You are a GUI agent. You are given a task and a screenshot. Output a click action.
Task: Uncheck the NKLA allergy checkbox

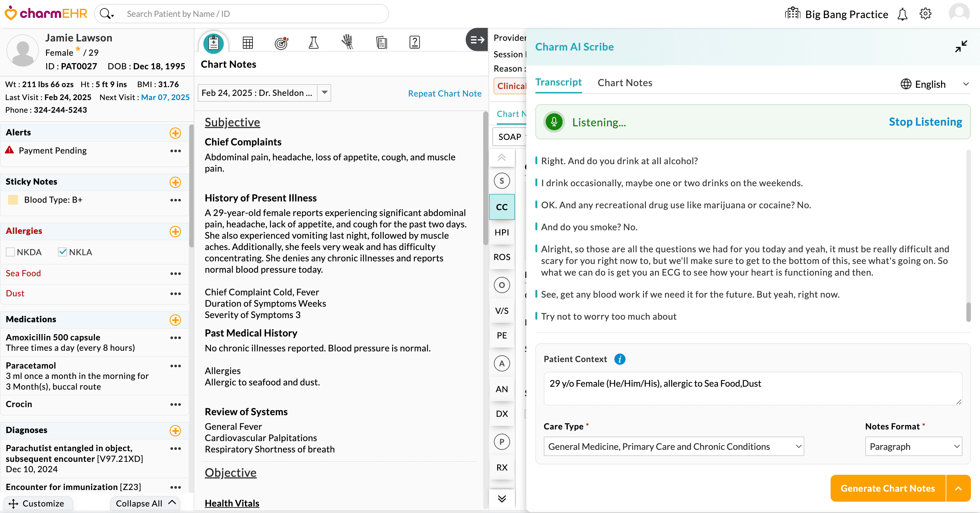(63, 252)
